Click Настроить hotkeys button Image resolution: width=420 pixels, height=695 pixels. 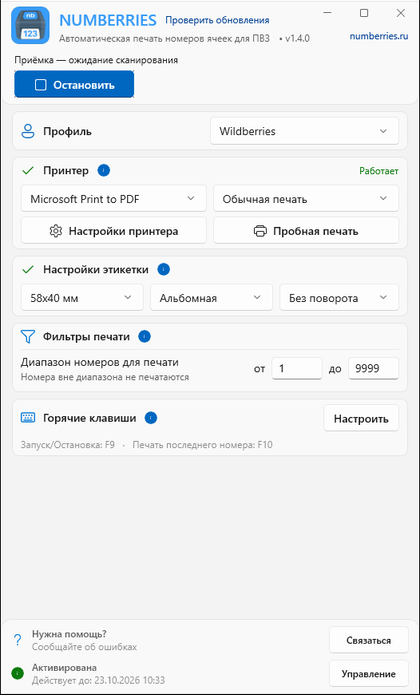coord(361,418)
